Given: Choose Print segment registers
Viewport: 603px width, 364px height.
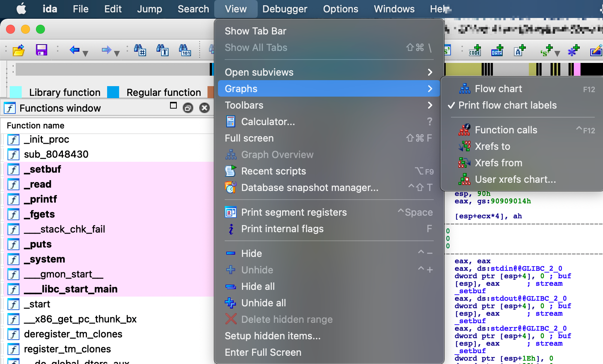Looking at the screenshot, I should (x=329, y=212).
